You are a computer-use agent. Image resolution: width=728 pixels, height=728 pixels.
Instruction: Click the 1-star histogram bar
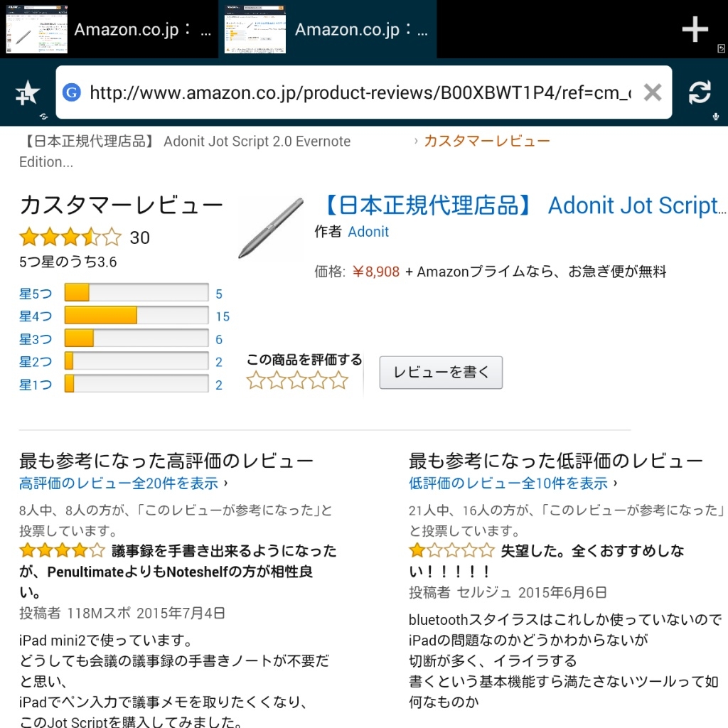136,383
